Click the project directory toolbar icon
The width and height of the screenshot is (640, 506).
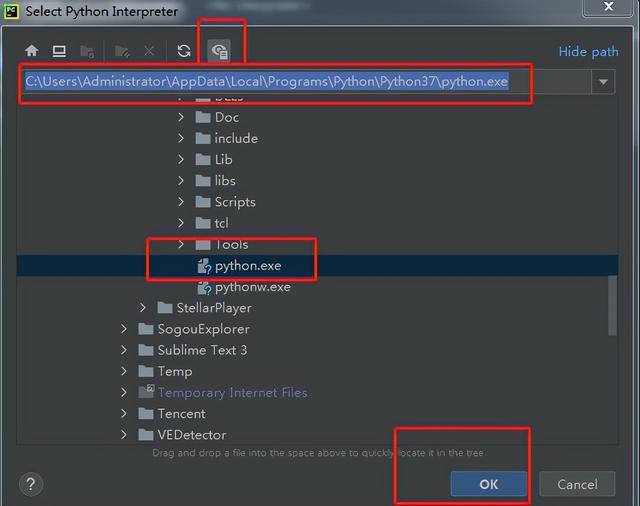pyautogui.click(x=87, y=51)
